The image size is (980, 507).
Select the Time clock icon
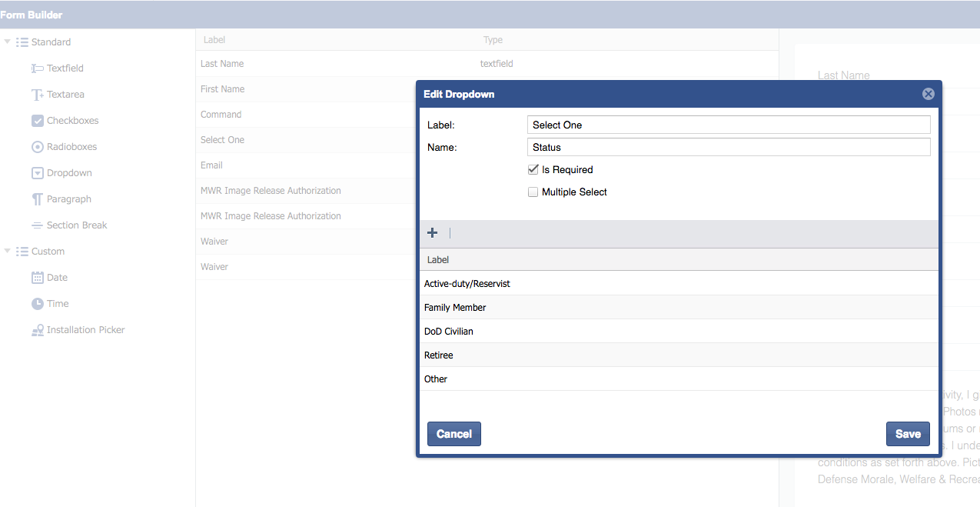37,304
